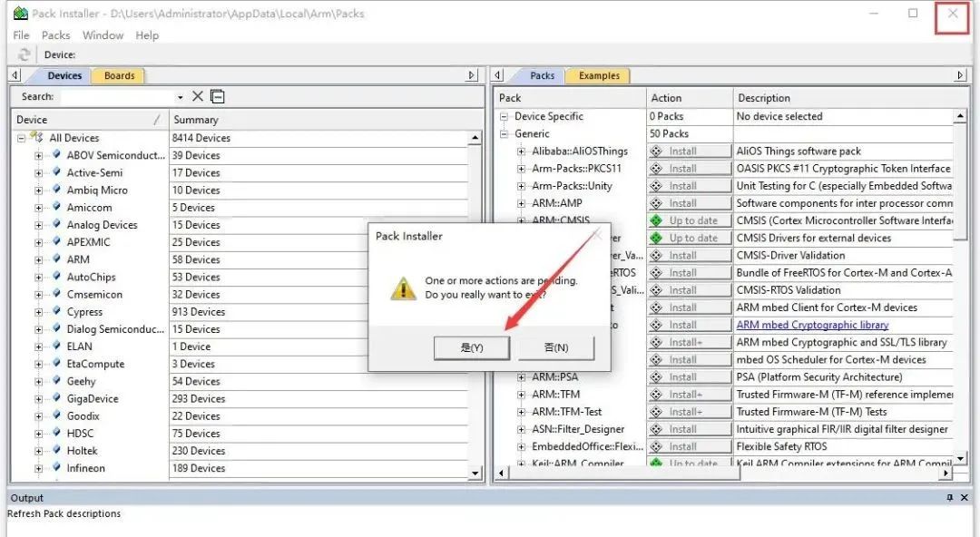This screenshot has height=537, width=980.
Task: Switch to the Boards tab
Action: pos(119,75)
